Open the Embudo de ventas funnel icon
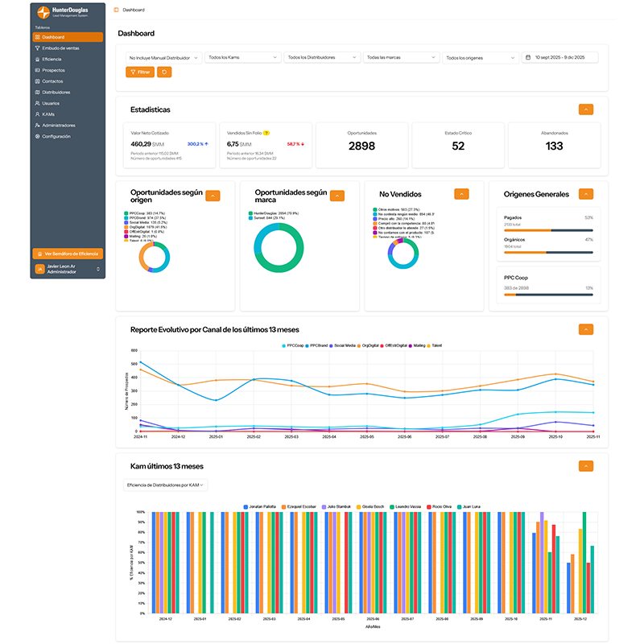Screen dimensions: 644x644 coord(36,48)
